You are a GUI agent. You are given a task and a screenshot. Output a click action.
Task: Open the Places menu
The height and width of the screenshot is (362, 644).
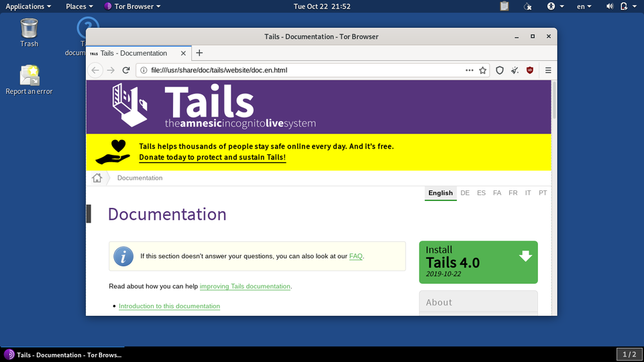coord(79,6)
